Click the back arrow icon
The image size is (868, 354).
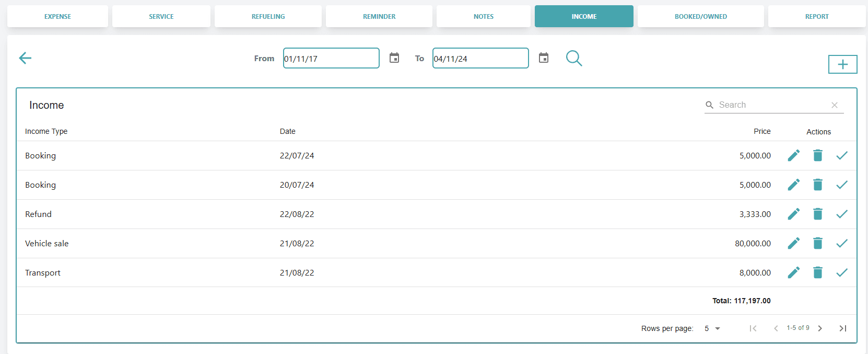click(25, 58)
